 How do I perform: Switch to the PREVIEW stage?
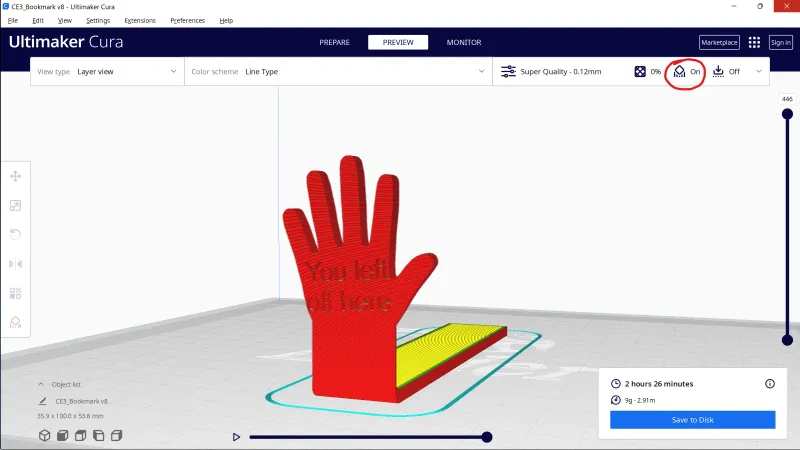pyautogui.click(x=398, y=42)
